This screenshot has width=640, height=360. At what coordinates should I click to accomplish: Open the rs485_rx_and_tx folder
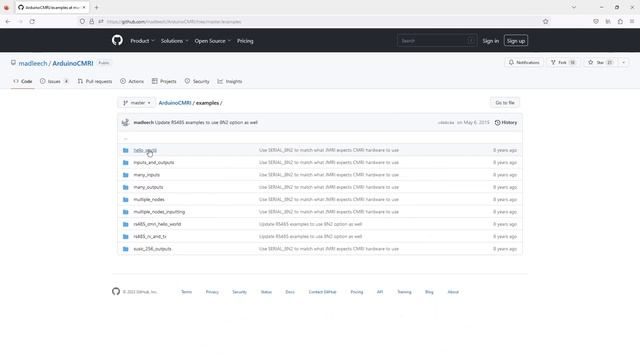[x=150, y=236]
